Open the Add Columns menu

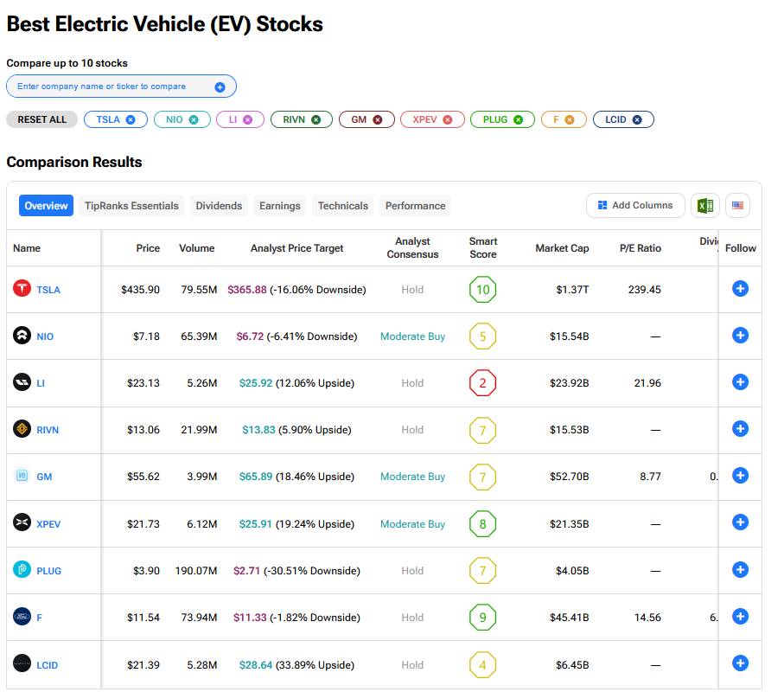click(635, 206)
